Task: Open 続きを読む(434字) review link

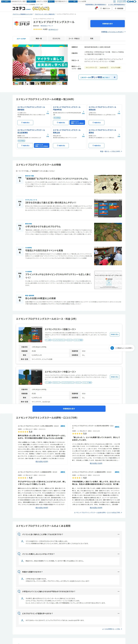Action: tap(96, 508)
